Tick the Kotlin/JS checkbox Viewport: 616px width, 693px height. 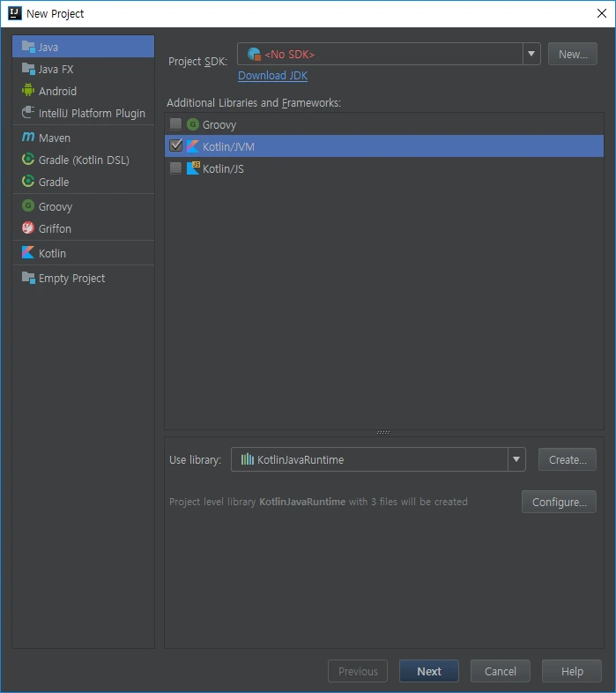[x=176, y=168]
